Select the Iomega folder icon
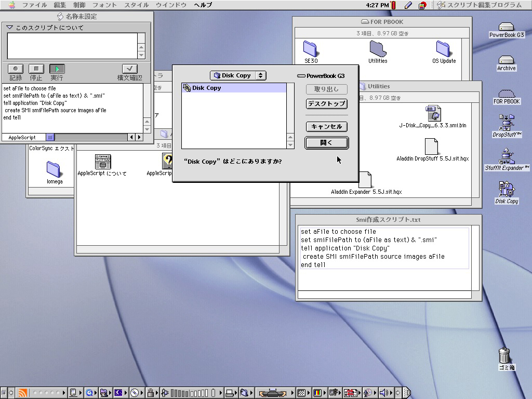This screenshot has width=532, height=399. 54,169
